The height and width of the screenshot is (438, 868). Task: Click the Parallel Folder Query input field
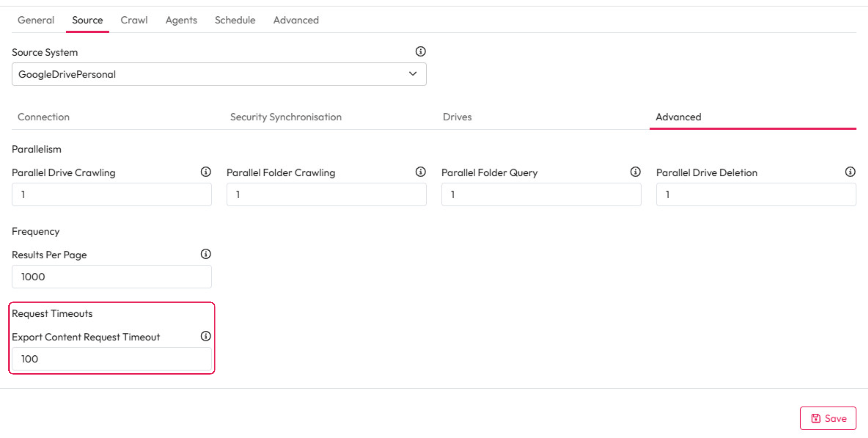(541, 195)
